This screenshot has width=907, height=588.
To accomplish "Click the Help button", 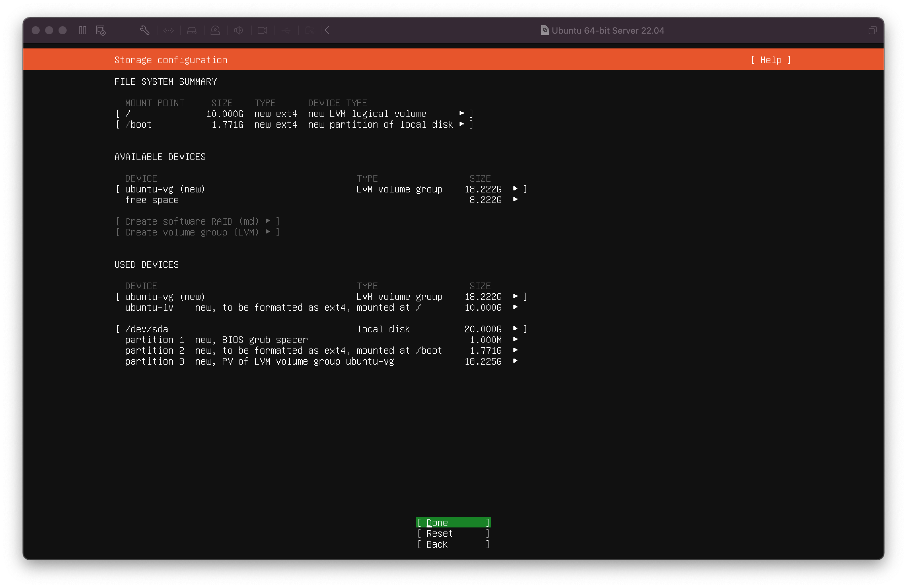I will [770, 60].
